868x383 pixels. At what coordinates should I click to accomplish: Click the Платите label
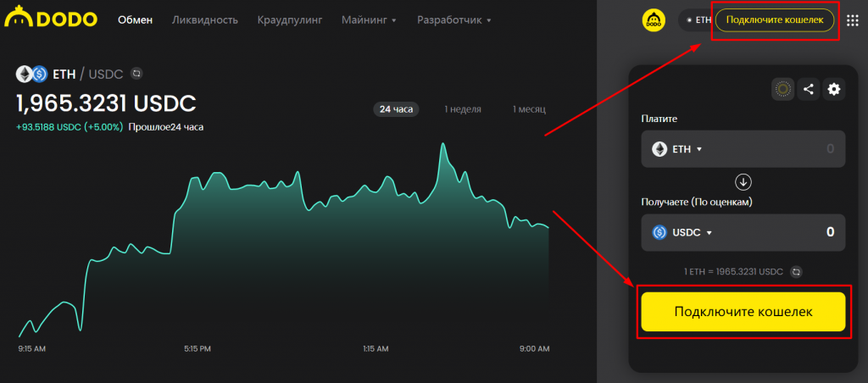coord(659,119)
